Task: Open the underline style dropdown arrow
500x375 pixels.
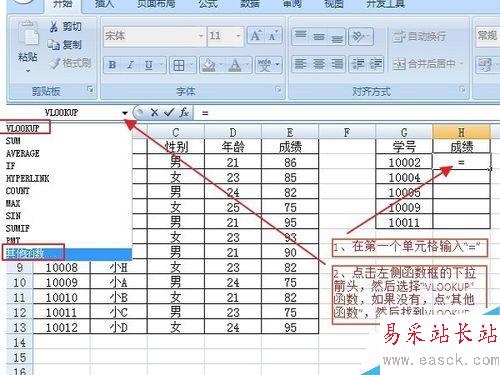Action: (x=161, y=65)
